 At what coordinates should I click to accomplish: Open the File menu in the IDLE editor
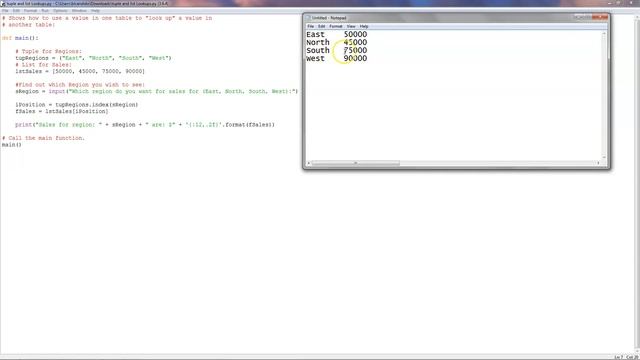[5, 11]
